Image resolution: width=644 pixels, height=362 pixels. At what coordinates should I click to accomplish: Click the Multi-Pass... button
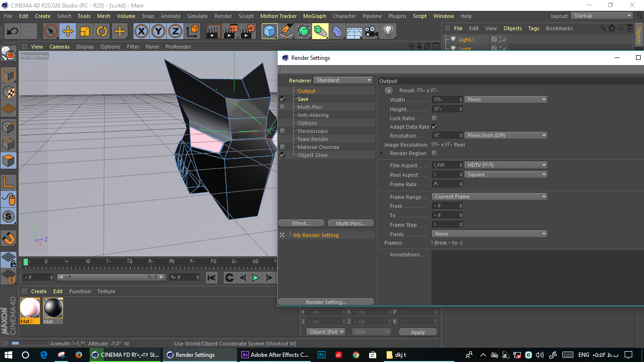tap(351, 223)
